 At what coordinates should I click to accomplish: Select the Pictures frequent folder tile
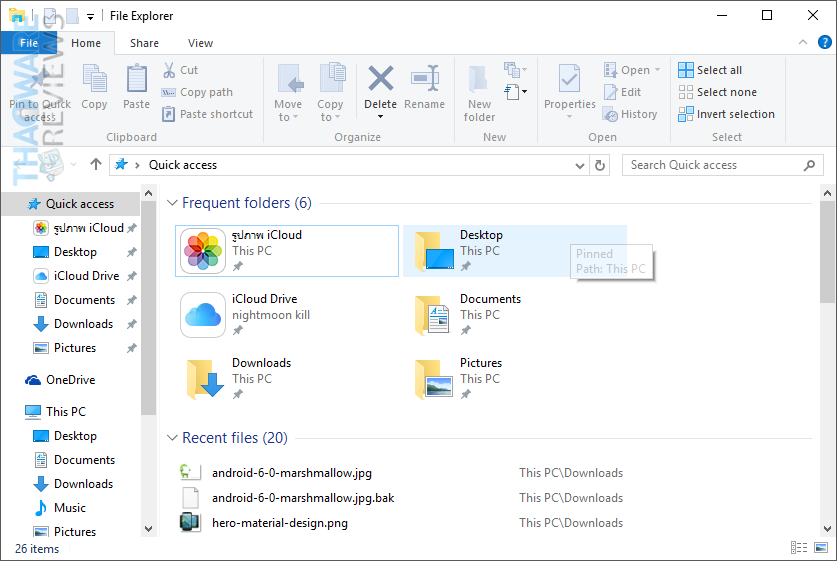tap(515, 379)
